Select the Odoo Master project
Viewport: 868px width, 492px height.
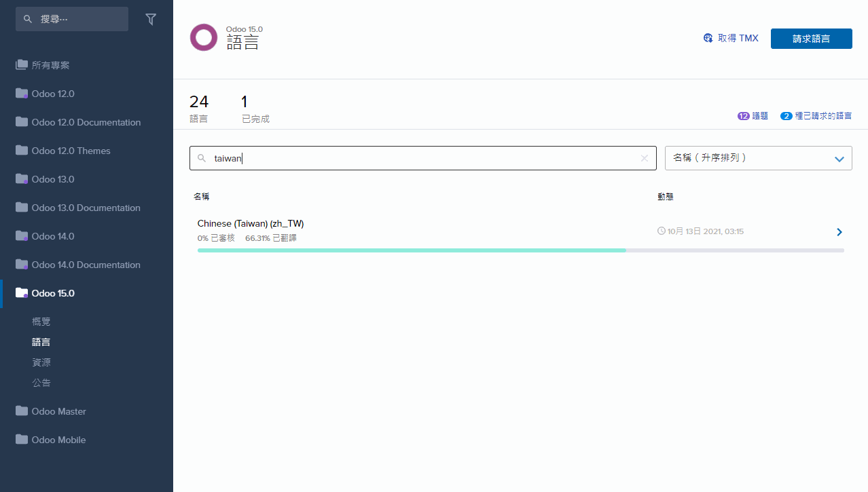58,411
